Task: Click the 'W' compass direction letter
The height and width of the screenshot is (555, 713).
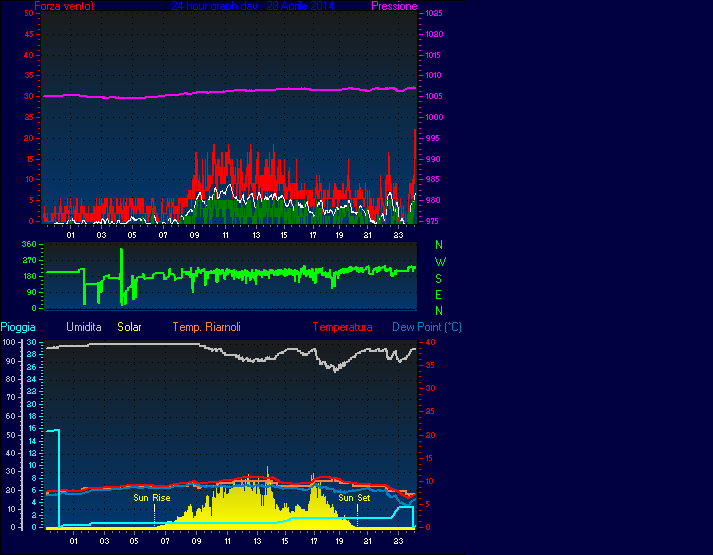Action: (x=440, y=262)
